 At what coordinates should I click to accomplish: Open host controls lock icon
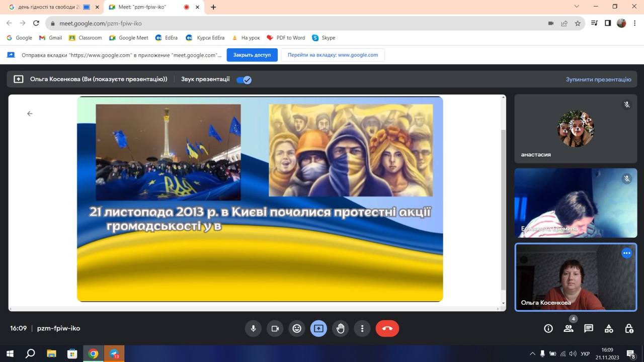[629, 328]
